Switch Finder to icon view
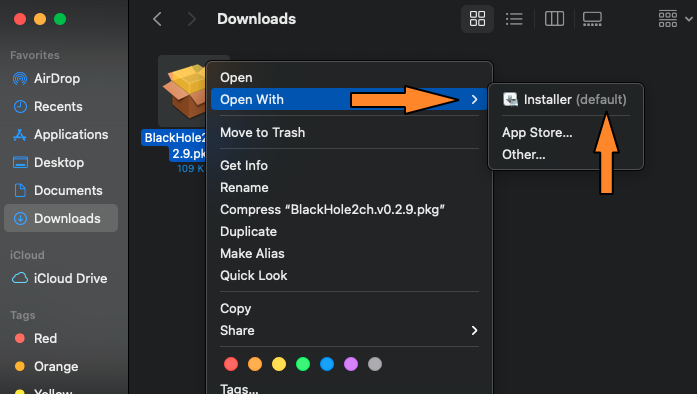 pyautogui.click(x=477, y=19)
